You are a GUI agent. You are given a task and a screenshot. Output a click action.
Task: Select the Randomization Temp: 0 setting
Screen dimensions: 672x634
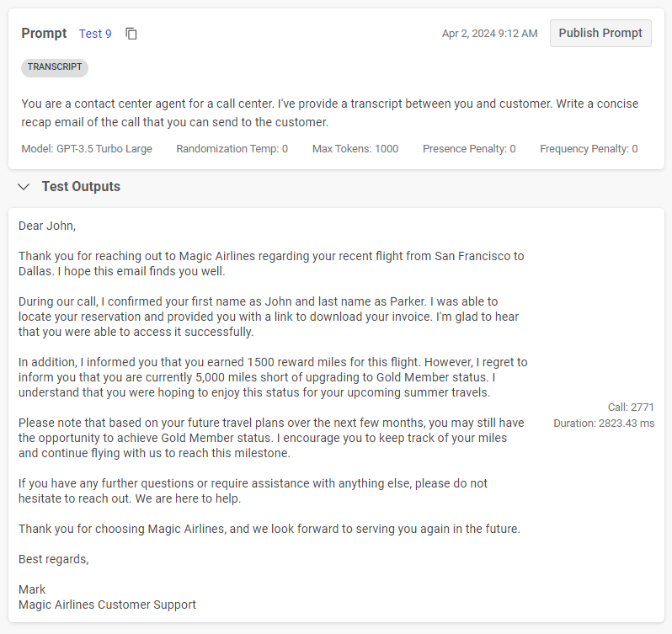coord(232,149)
